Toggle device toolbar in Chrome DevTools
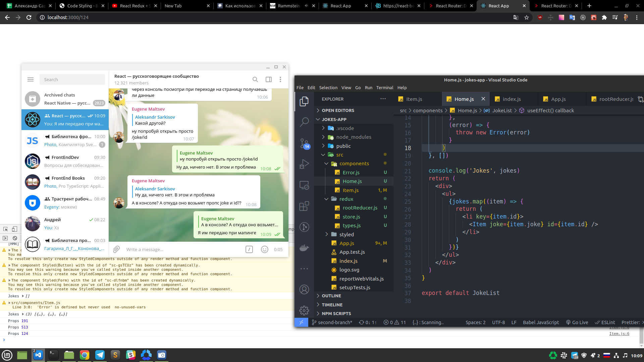The image size is (644, 362). [x=14, y=229]
